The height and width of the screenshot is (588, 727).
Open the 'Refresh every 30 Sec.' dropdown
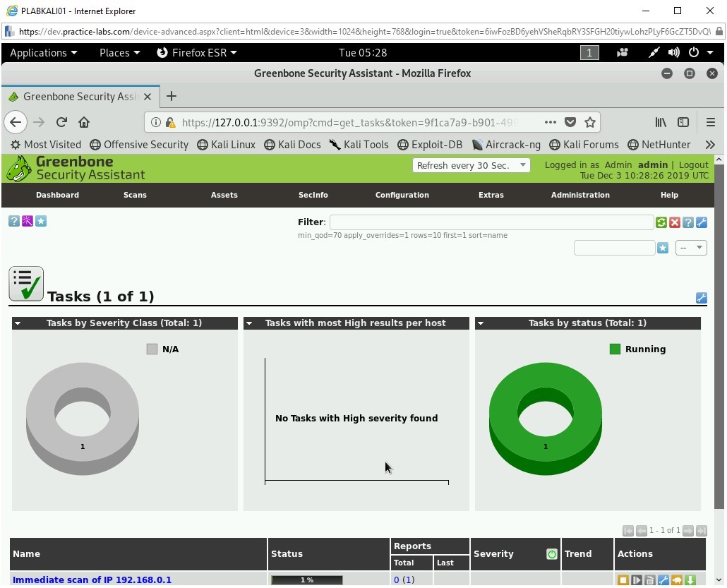pyautogui.click(x=471, y=165)
